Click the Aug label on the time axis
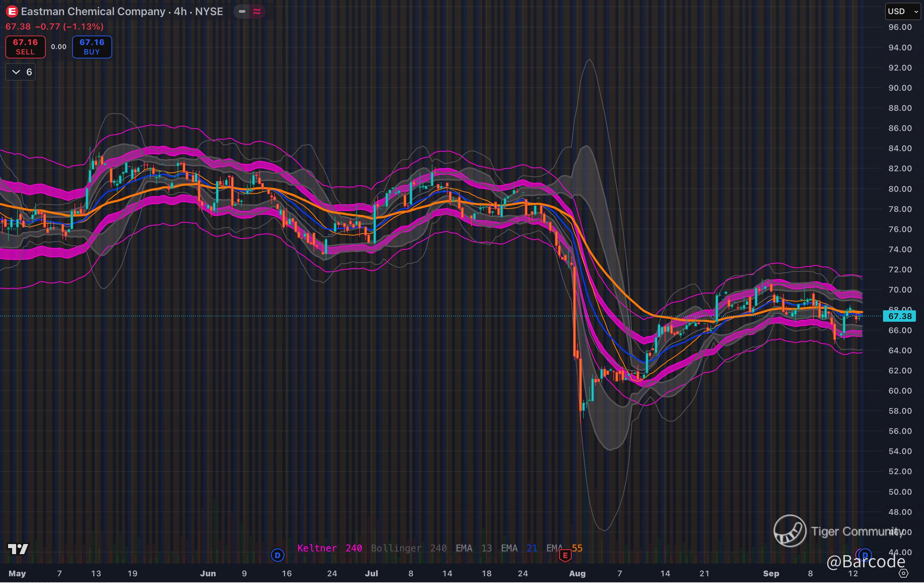Viewport: 924px width, 583px height. pyautogui.click(x=577, y=573)
